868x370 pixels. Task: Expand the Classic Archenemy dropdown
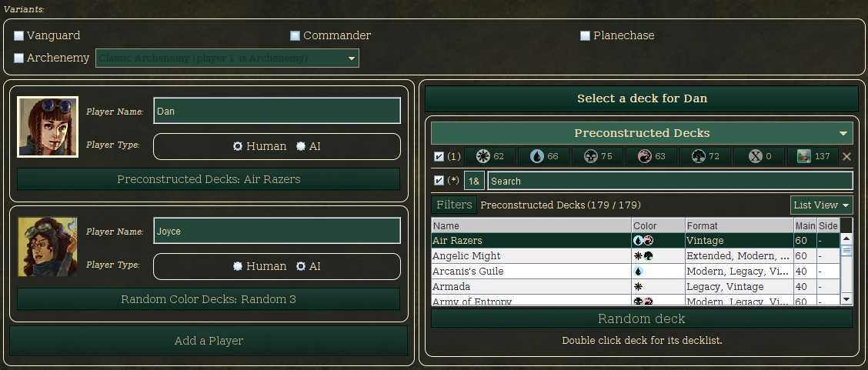(228, 58)
